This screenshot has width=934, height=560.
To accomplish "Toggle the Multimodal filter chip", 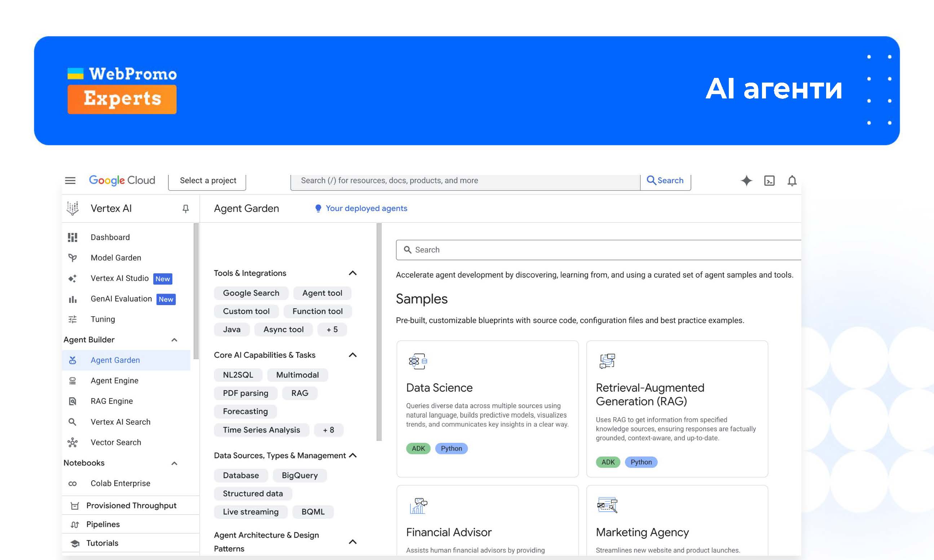I will (x=297, y=375).
